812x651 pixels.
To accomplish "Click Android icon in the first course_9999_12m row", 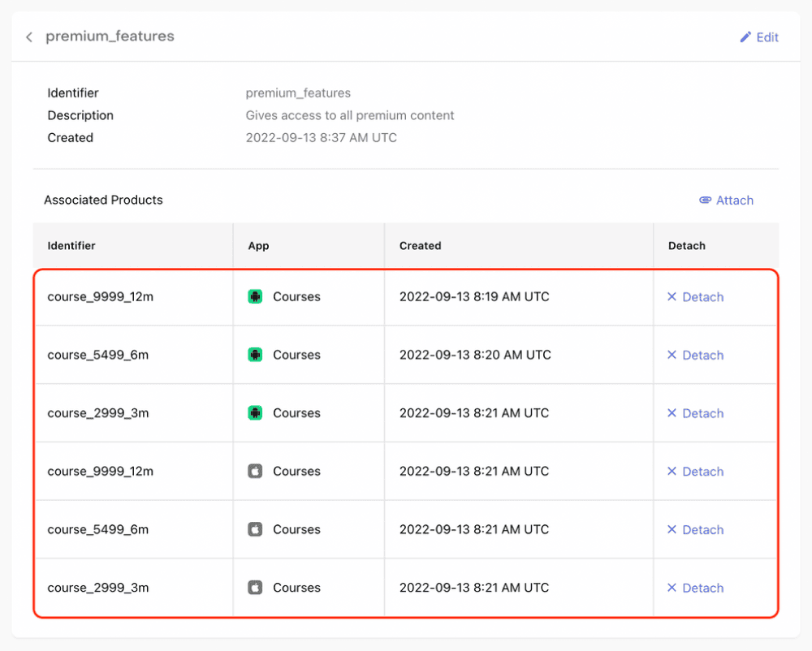I will click(x=255, y=297).
